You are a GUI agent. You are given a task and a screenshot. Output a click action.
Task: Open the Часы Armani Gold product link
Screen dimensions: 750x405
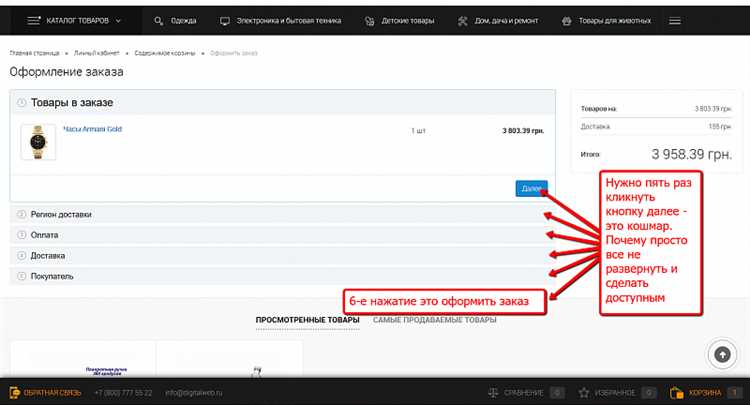pyautogui.click(x=93, y=129)
